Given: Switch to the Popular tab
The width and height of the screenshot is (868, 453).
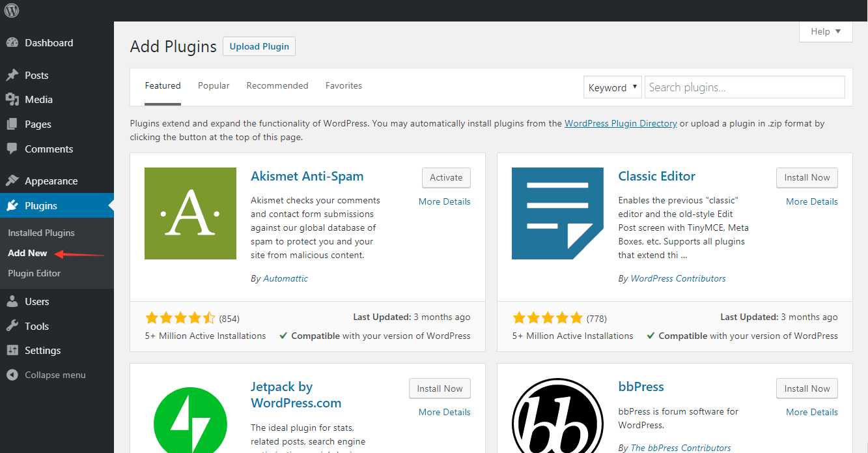Looking at the screenshot, I should 214,86.
